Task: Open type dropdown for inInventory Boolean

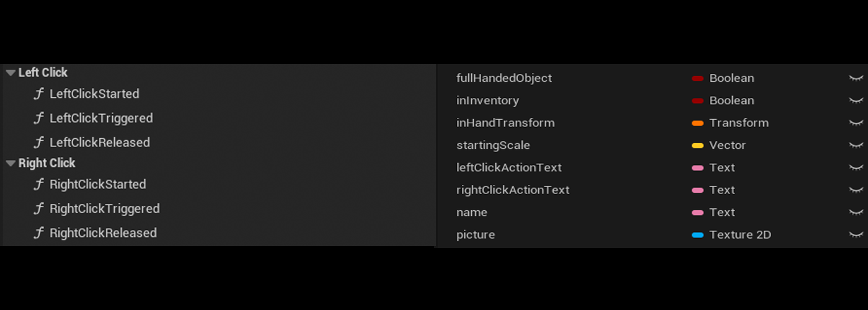Action: click(732, 101)
